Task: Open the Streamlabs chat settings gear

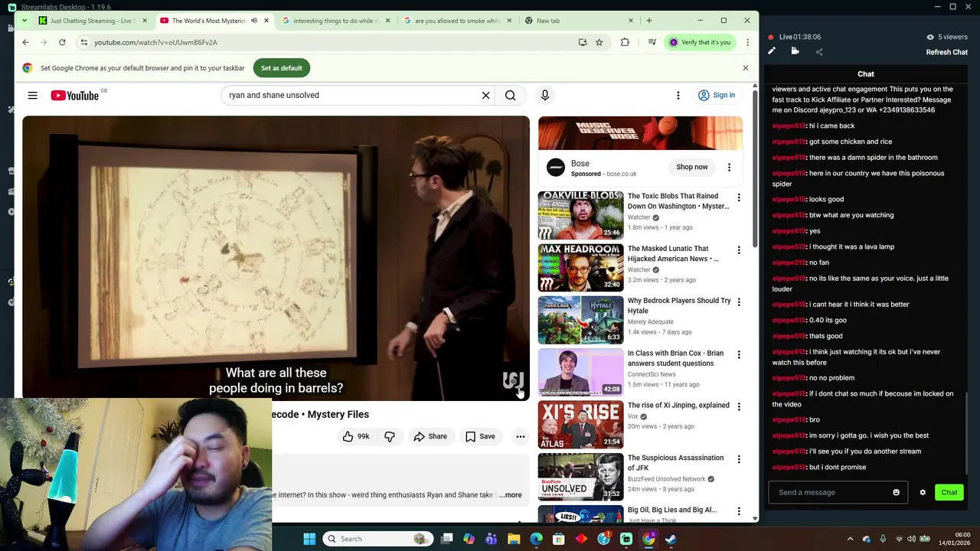Action: coord(923,492)
